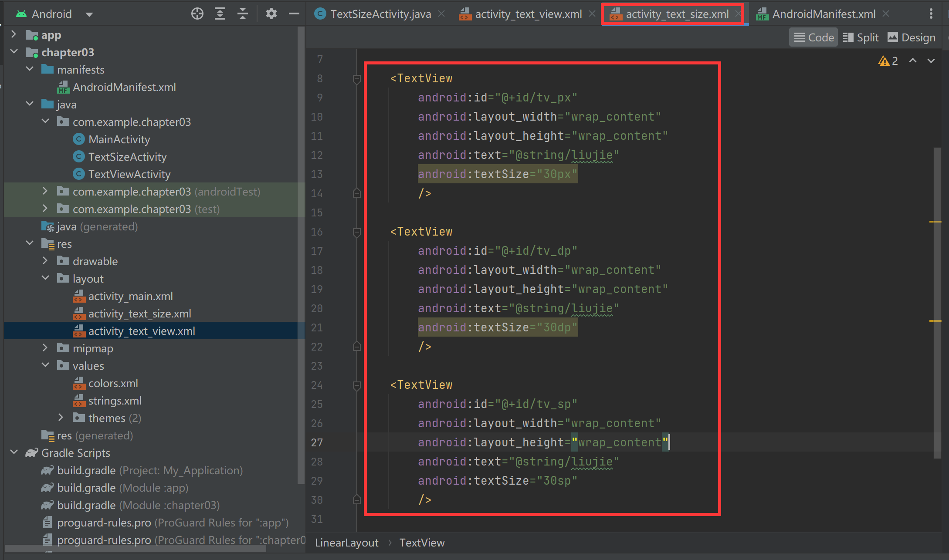Hide the project tool window
Screen dimensions: 949x560
point(294,14)
